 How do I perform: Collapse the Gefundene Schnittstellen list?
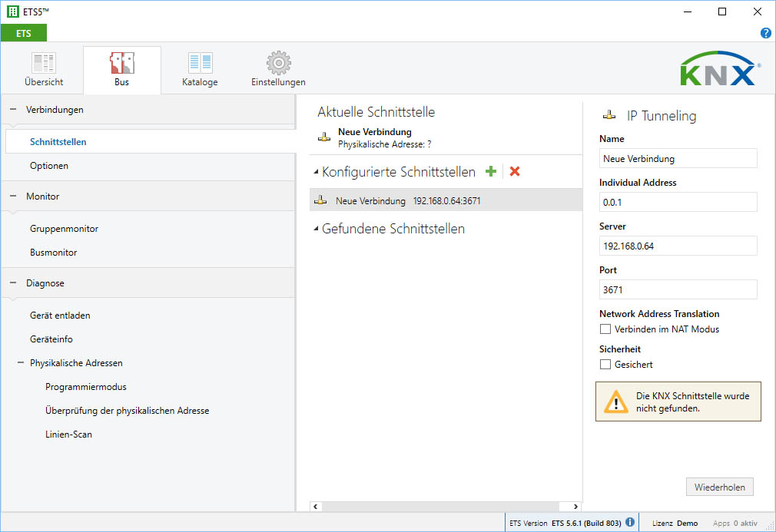tap(316, 229)
